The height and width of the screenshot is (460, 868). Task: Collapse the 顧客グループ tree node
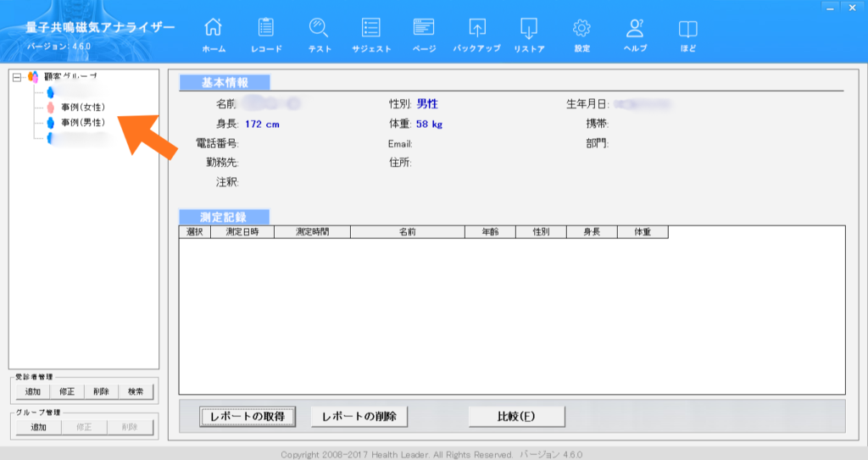click(17, 77)
